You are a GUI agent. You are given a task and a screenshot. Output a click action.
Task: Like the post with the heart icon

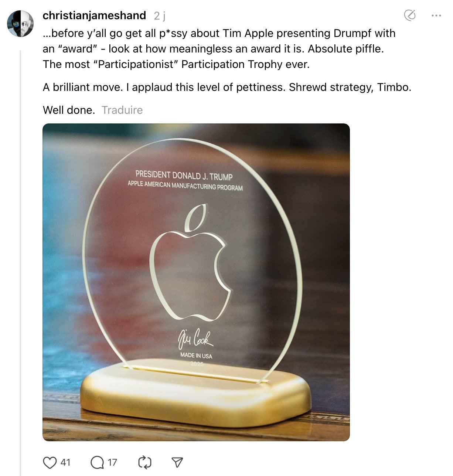coord(50,462)
